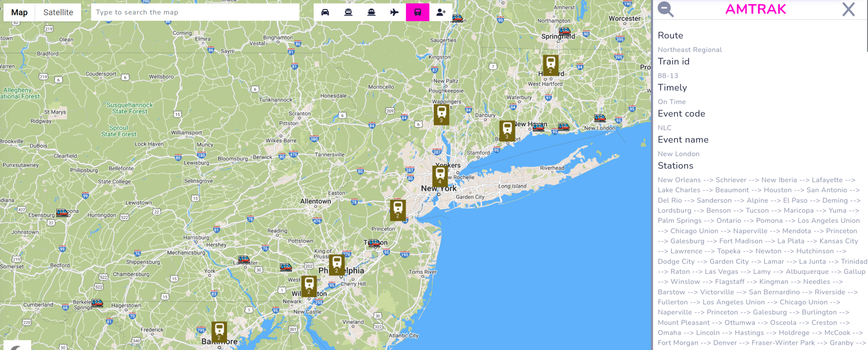Select the car transport mode icon
The image size is (868, 350).
point(325,12)
